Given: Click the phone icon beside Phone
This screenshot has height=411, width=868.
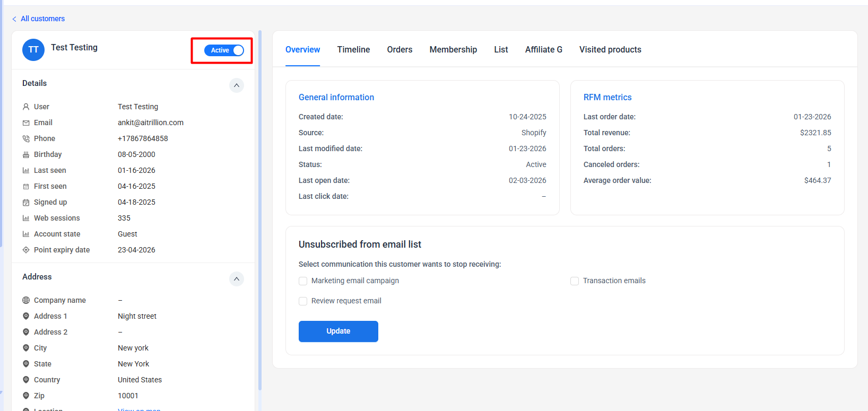Looking at the screenshot, I should (26, 139).
